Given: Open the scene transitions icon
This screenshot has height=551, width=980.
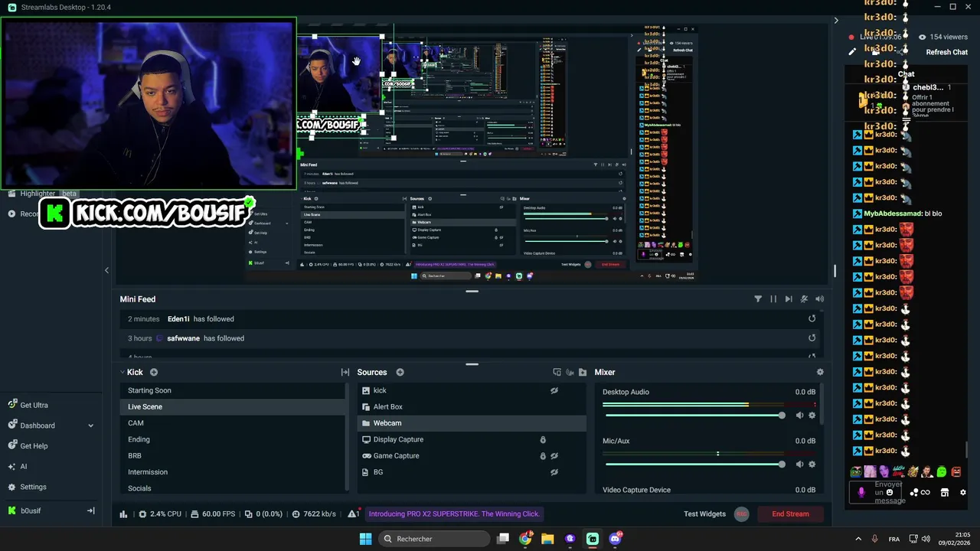Looking at the screenshot, I should pyautogui.click(x=345, y=372).
